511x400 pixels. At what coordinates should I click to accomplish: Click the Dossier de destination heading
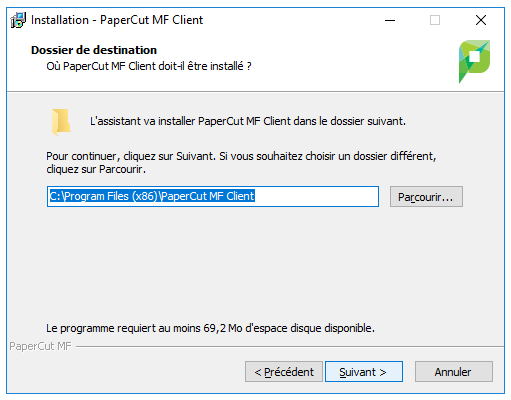tap(94, 50)
